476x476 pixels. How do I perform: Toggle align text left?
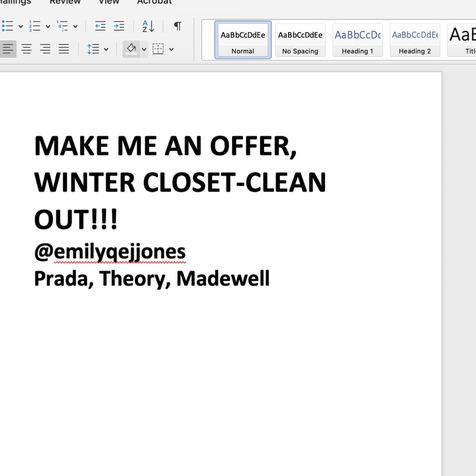click(8, 49)
